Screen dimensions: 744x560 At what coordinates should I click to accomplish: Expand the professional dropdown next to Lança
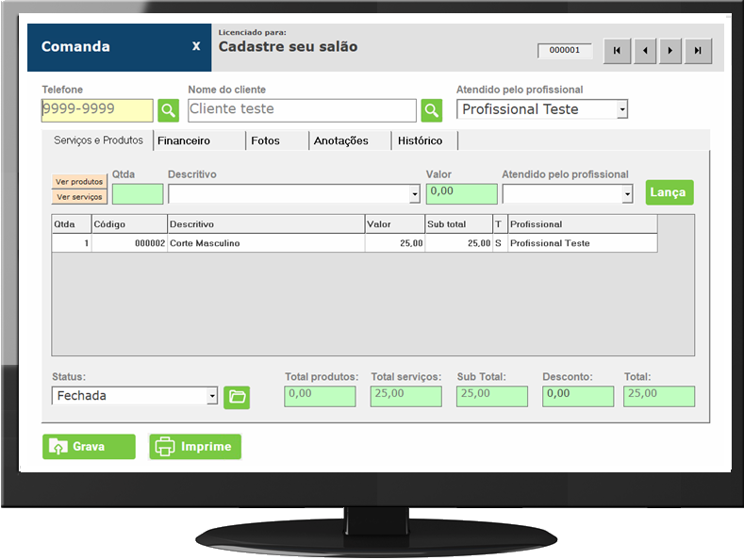coord(628,194)
